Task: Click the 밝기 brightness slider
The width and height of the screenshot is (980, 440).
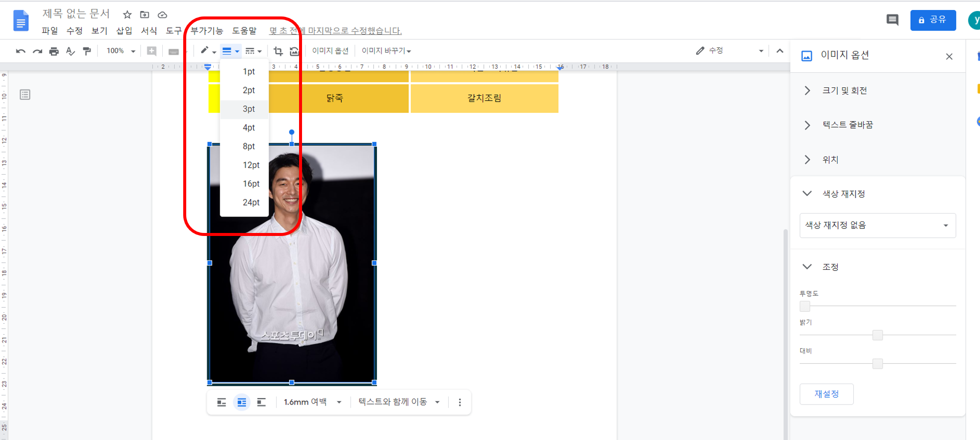Action: 878,335
